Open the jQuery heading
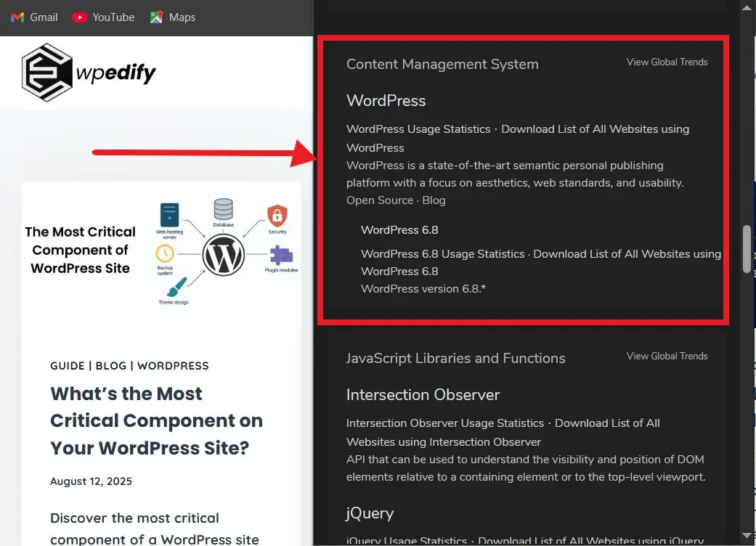This screenshot has width=756, height=546. 370,513
